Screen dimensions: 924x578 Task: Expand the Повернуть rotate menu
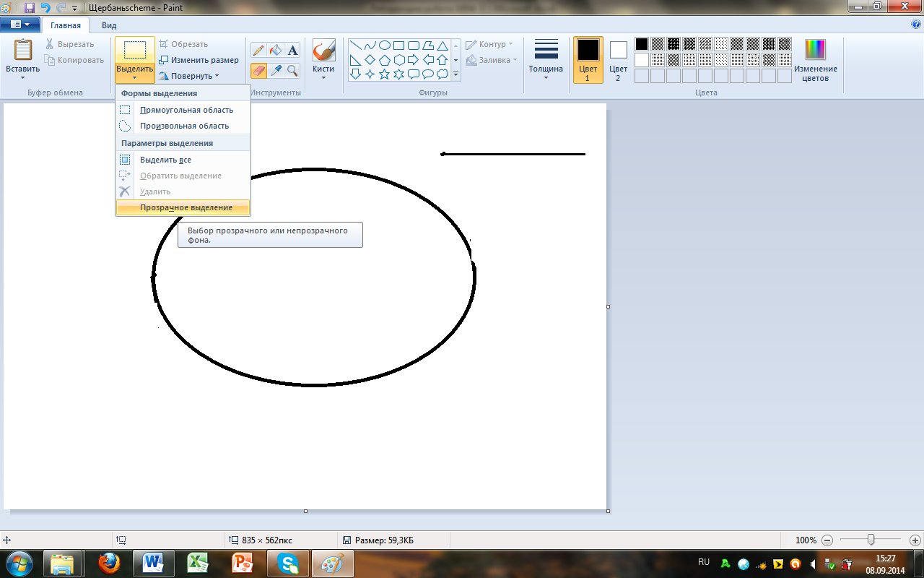pos(189,76)
